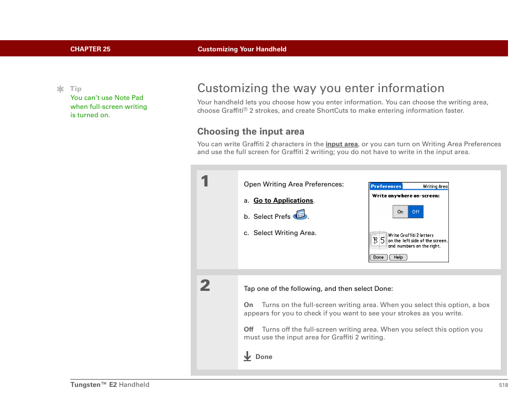Click the 'CHAPTER 25' header text
Image resolution: width=532 pixels, height=412 pixels.
pos(90,49)
